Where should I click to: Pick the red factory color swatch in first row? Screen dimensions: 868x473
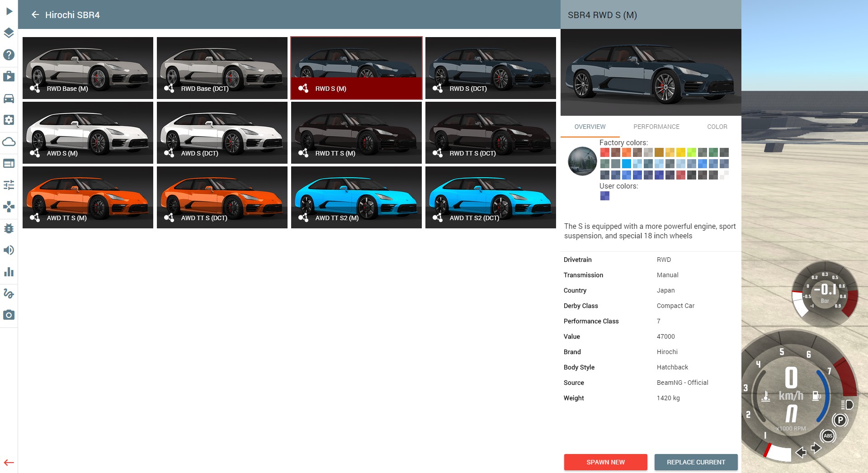tap(605, 152)
